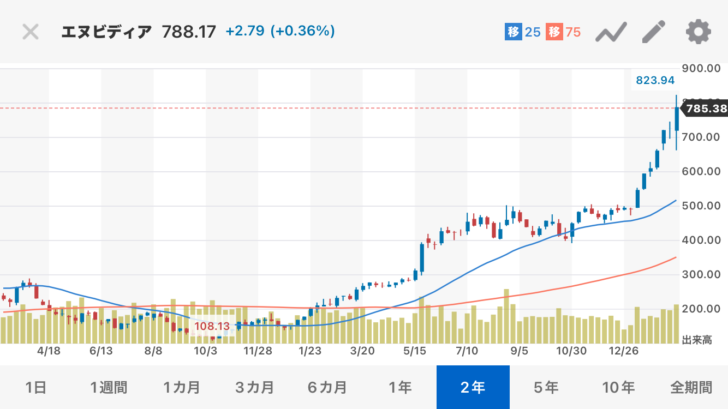Show the 6カ月 chart range
Image resolution: width=728 pixels, height=409 pixels.
pyautogui.click(x=327, y=387)
